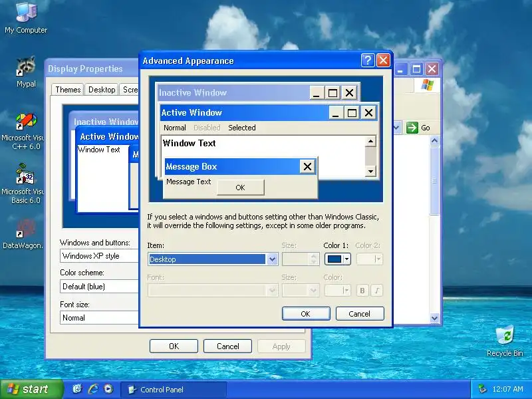
Task: Minimize the Control Panel window
Action: tap(400, 69)
